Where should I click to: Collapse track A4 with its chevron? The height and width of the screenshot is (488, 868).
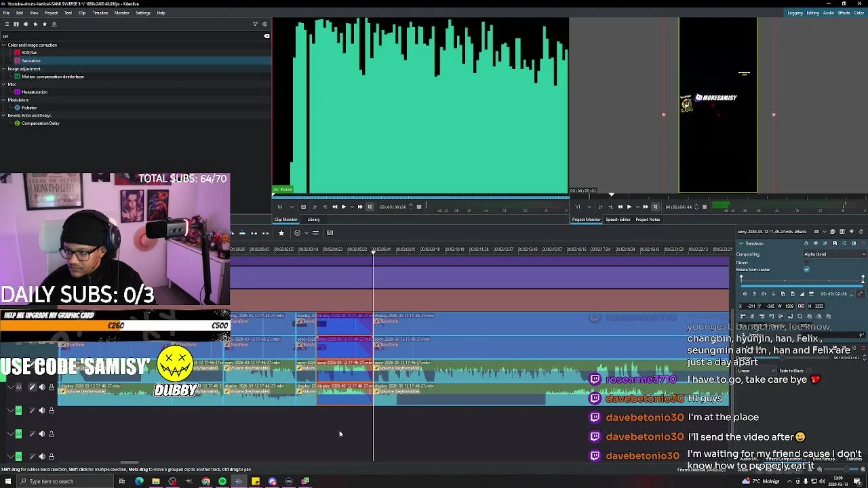coord(10,433)
